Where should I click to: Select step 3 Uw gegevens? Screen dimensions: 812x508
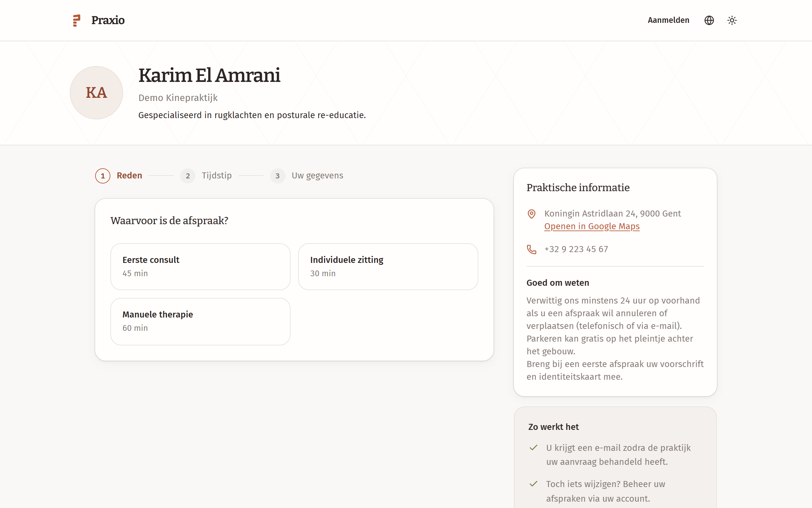pyautogui.click(x=307, y=176)
